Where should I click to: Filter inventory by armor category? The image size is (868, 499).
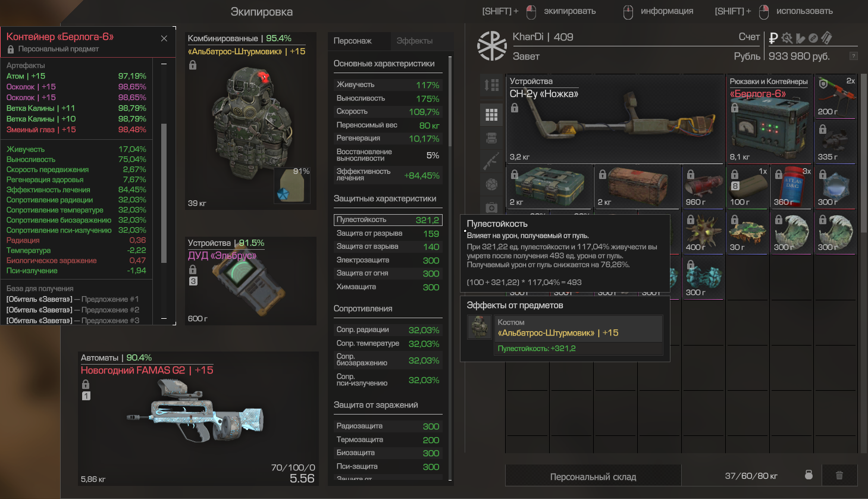[491, 138]
